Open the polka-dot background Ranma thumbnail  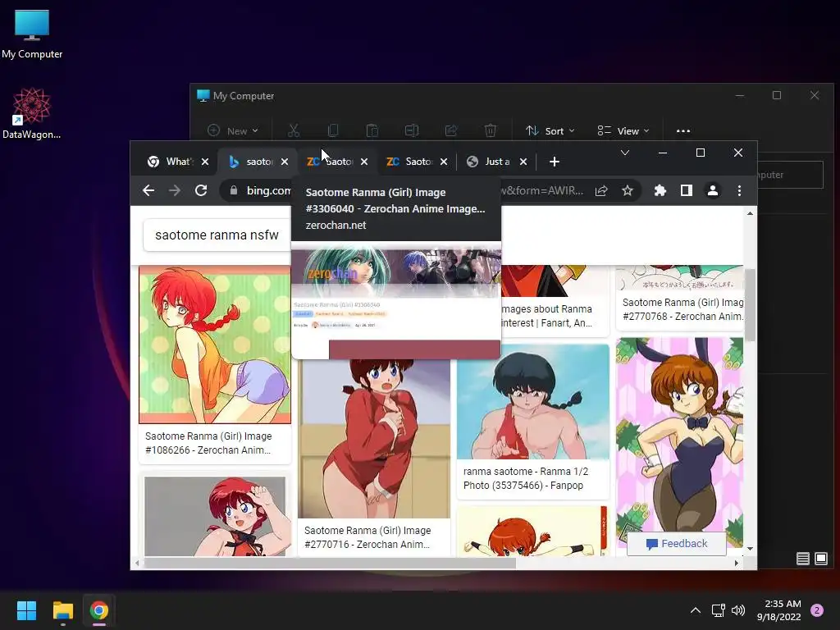pyautogui.click(x=215, y=345)
